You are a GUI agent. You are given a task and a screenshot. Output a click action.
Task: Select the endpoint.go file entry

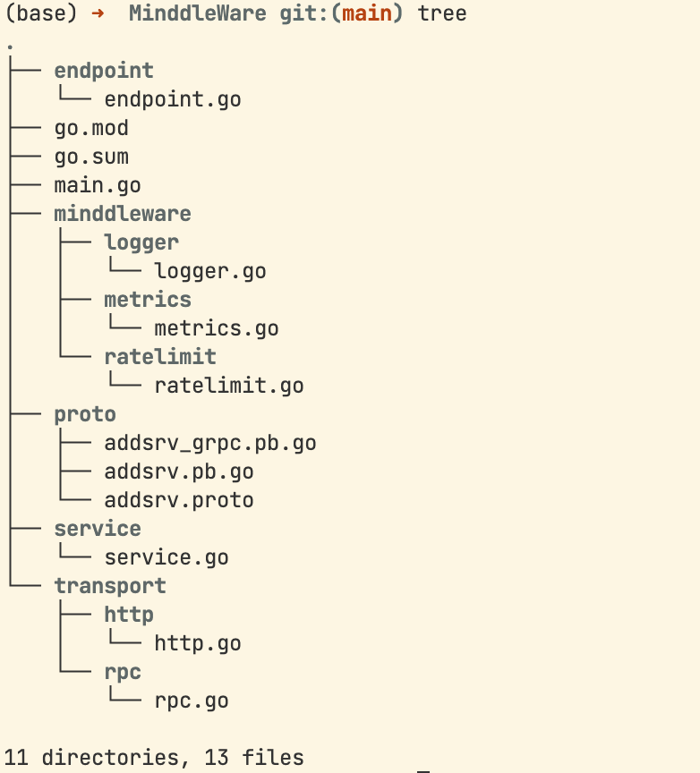(173, 100)
